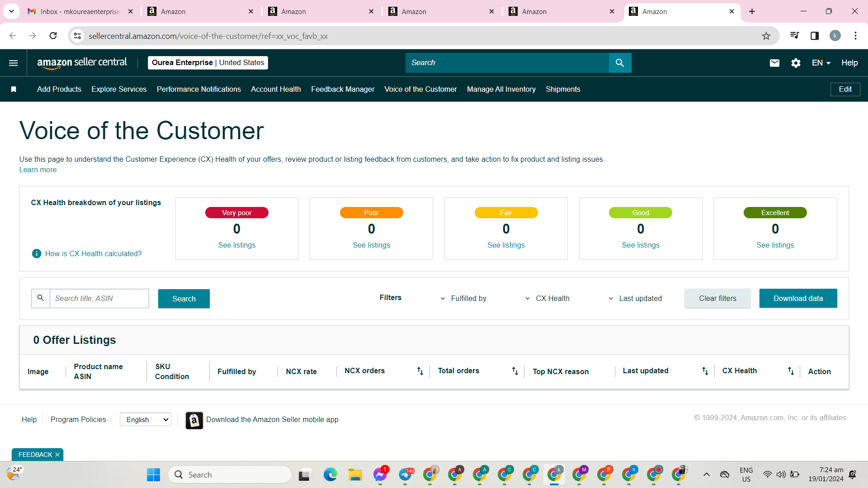Sort by CX Health arrows
868x488 pixels.
pos(791,371)
